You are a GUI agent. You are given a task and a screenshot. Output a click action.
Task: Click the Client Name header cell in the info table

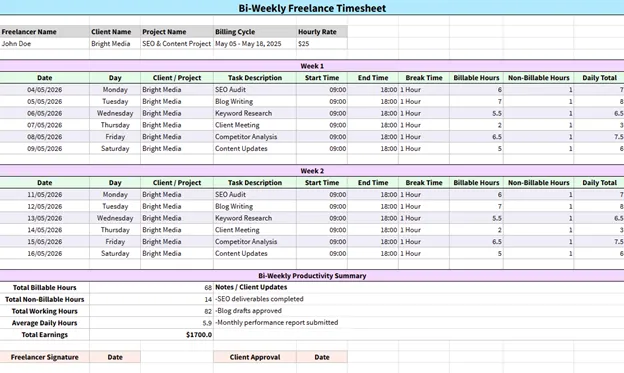click(x=115, y=32)
